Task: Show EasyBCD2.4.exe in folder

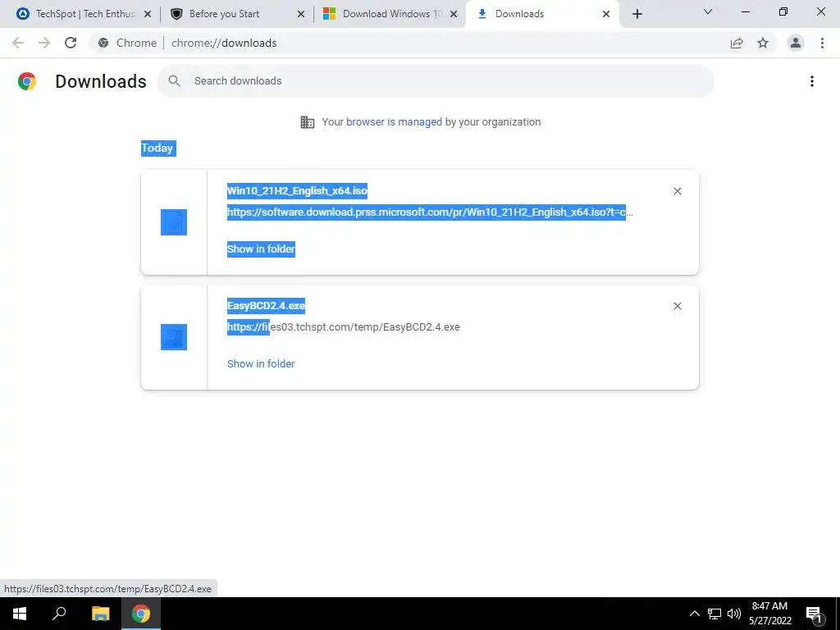Action: point(261,363)
